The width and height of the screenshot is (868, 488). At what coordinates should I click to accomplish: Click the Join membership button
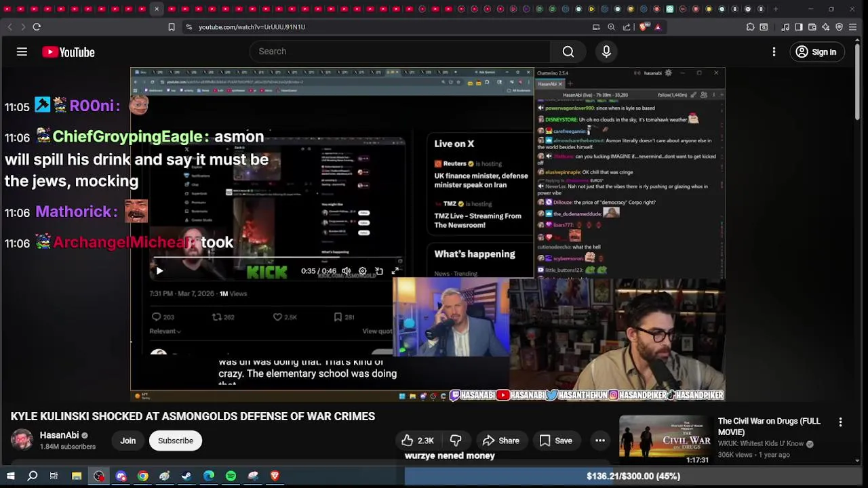(128, 441)
